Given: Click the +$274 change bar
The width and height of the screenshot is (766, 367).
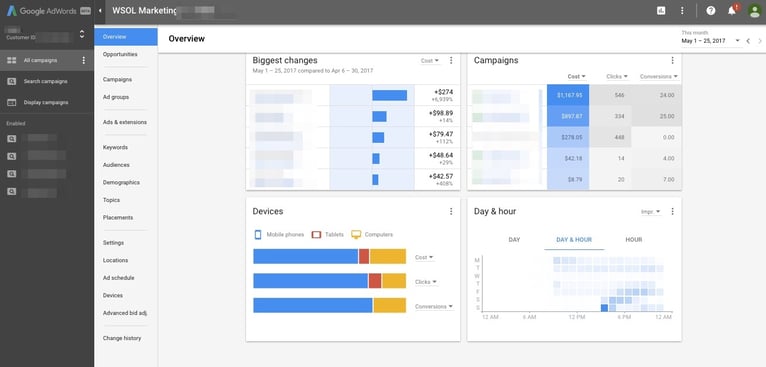Looking at the screenshot, I should point(389,95).
